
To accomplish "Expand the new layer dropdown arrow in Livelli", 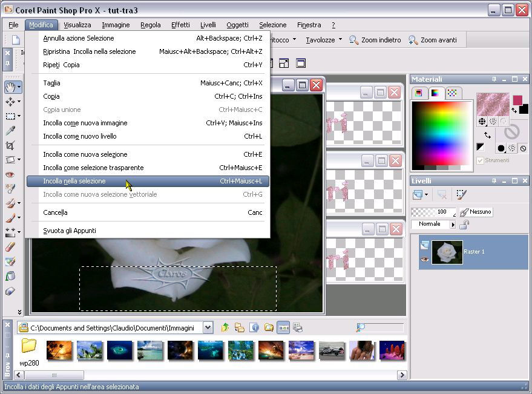I will click(426, 194).
